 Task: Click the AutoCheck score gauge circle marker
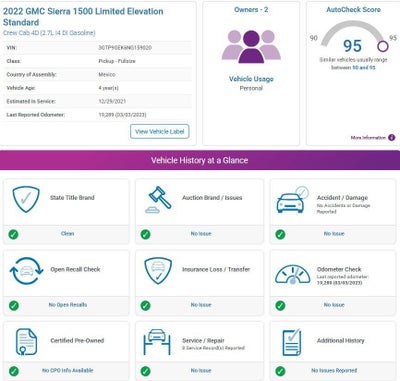coord(383,46)
